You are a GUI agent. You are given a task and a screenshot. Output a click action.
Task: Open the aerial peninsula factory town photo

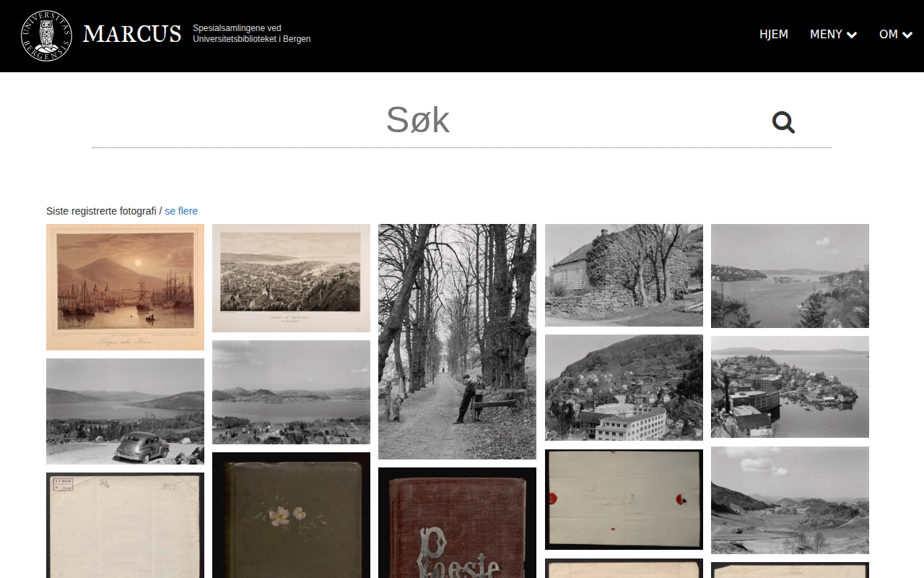tap(790, 387)
